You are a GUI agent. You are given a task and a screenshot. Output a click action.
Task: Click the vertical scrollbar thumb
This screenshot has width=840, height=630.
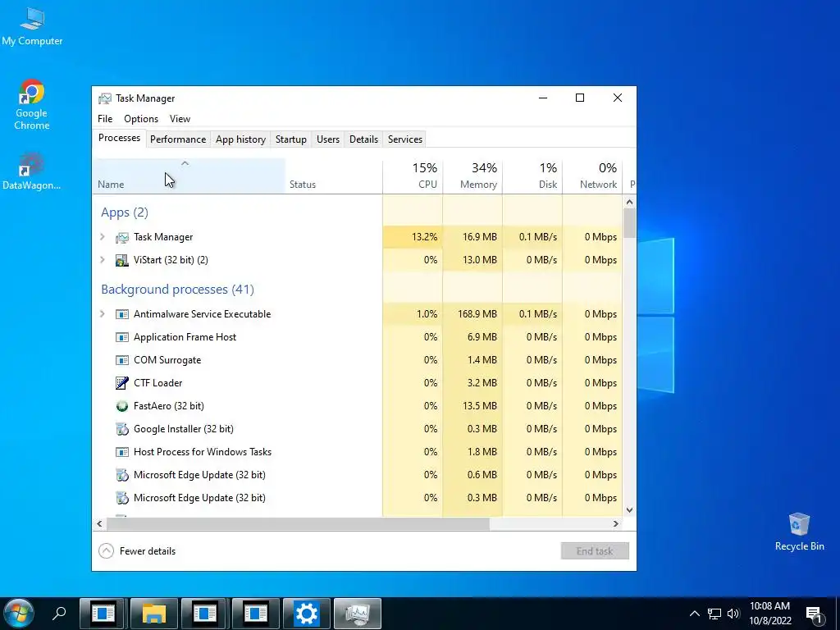point(629,223)
